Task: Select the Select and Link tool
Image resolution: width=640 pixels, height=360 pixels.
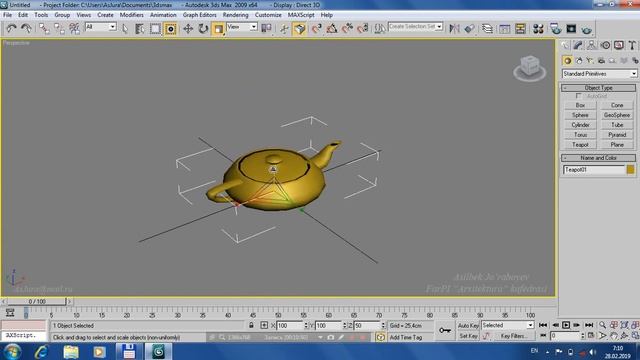Action: (44, 28)
